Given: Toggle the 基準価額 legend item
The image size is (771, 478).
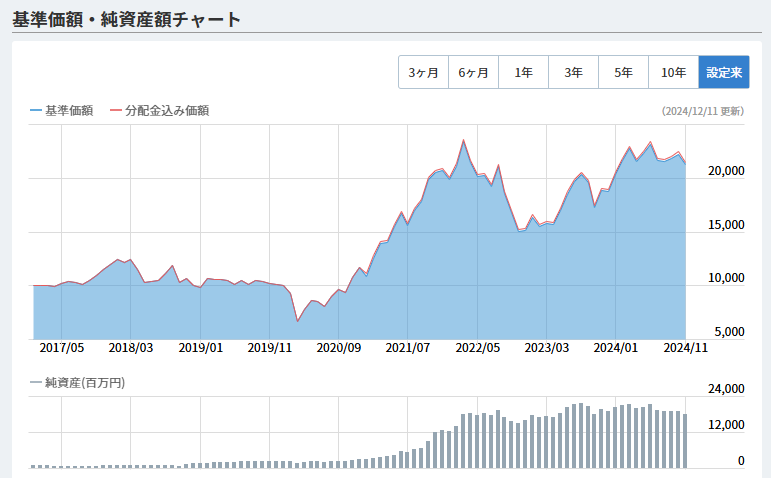Looking at the screenshot, I should pos(61,111).
